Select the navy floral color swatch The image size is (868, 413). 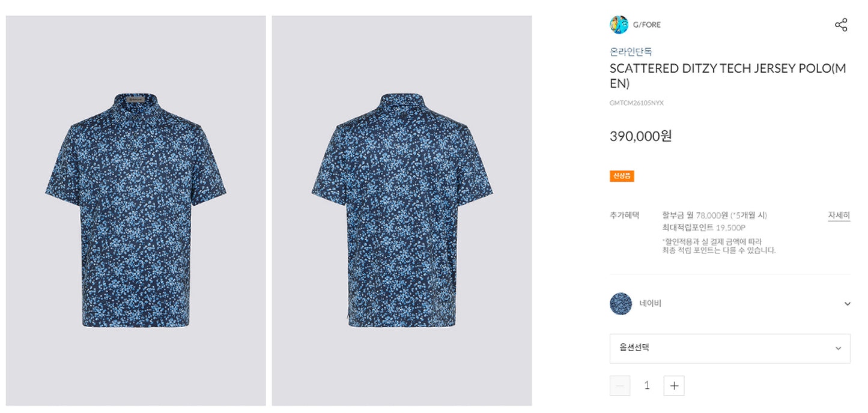point(621,304)
